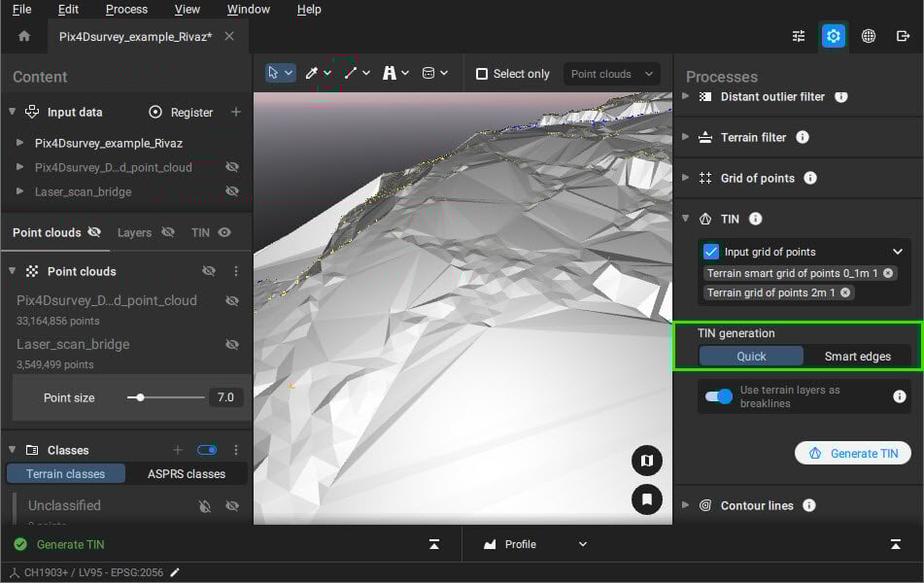
Task: Click the map view icon in viewport
Action: pos(646,461)
